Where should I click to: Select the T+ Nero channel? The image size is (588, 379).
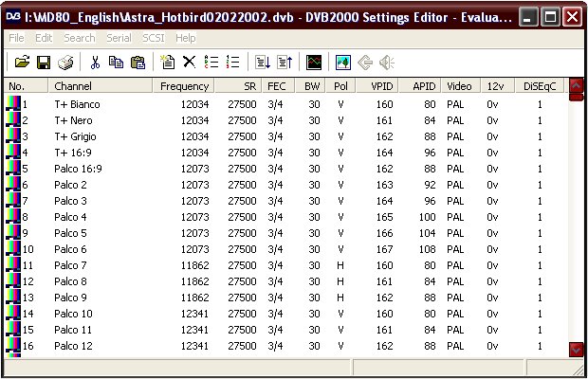(x=73, y=120)
